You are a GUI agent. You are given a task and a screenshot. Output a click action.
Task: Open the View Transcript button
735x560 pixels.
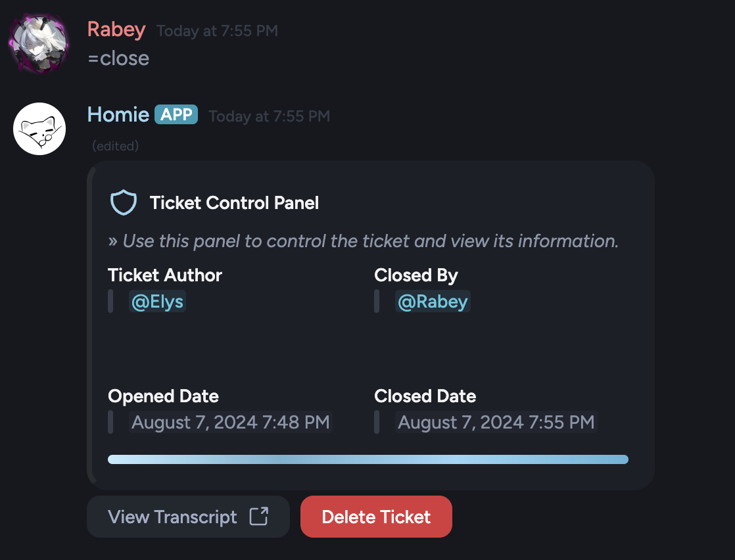(x=189, y=517)
